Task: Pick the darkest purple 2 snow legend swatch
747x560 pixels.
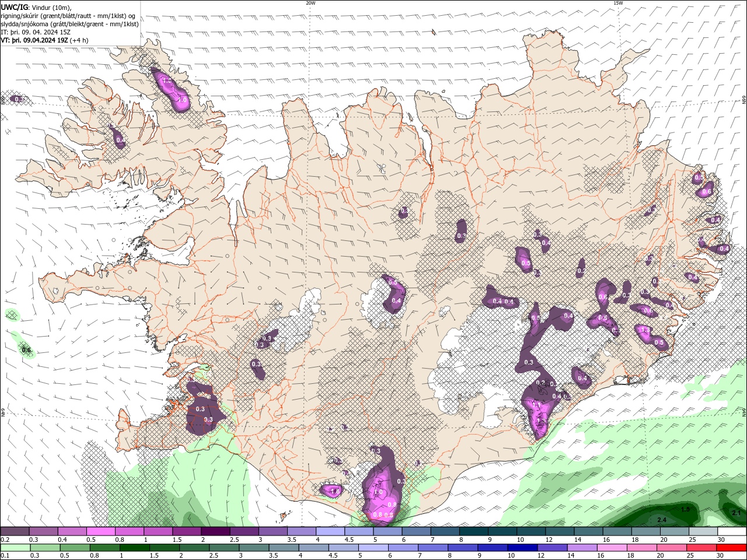Action: coord(215,531)
